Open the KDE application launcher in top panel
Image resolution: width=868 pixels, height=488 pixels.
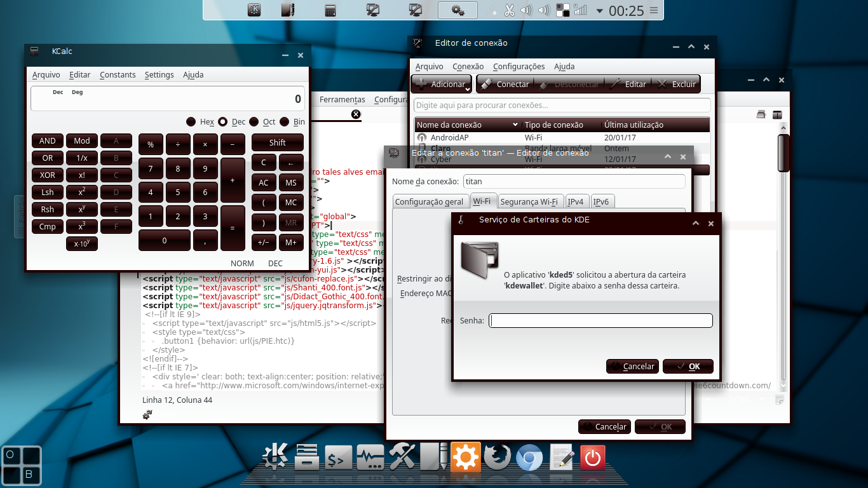254,10
